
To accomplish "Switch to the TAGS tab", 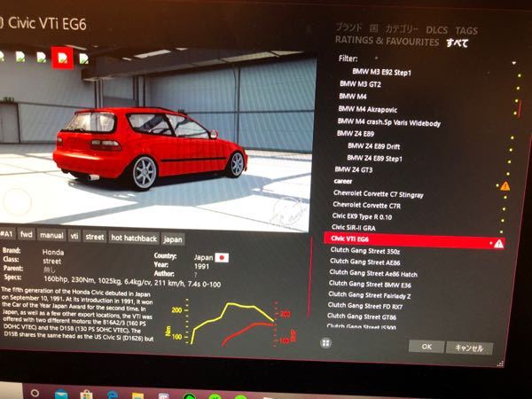I will (466, 31).
